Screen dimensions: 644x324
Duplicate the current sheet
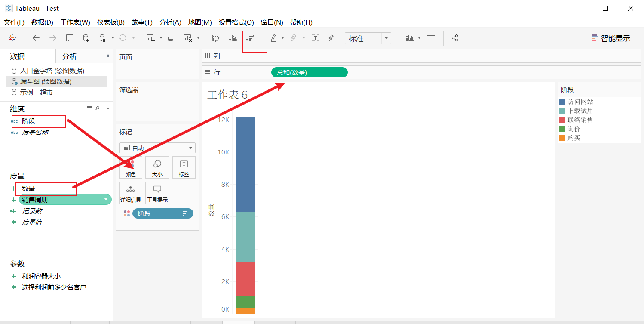click(x=172, y=37)
